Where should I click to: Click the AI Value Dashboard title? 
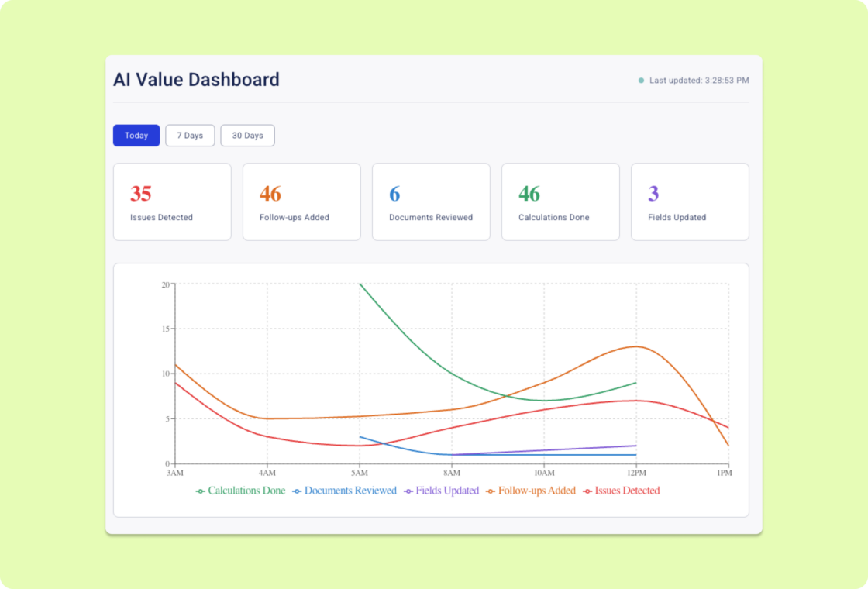point(196,80)
